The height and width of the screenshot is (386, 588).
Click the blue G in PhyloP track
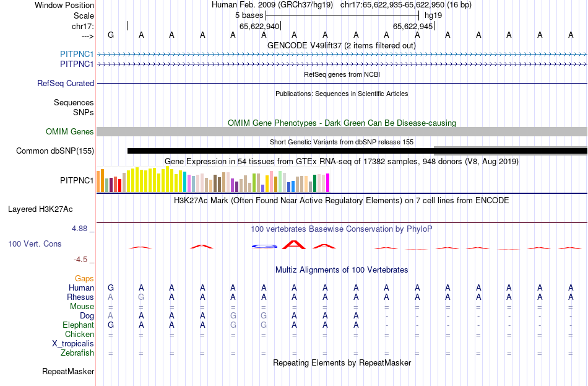pos(264,247)
